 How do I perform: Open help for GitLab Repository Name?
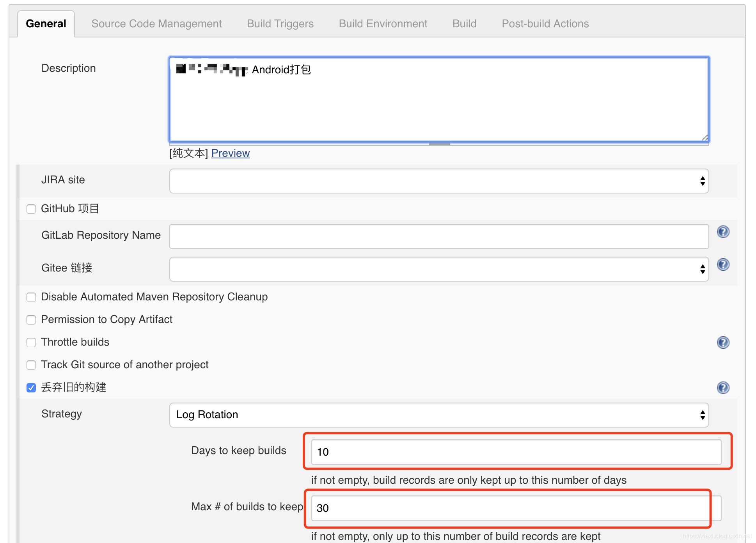[723, 232]
